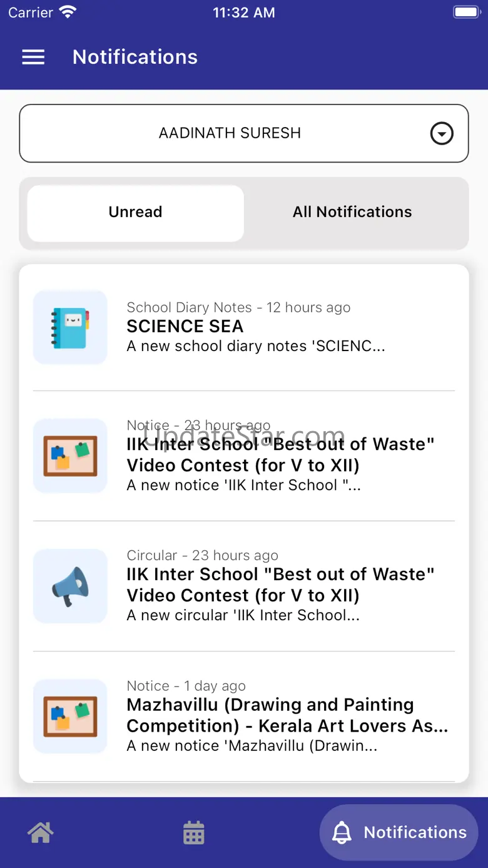
Task: Expand the student dropdown arrow circle
Action: [x=442, y=133]
